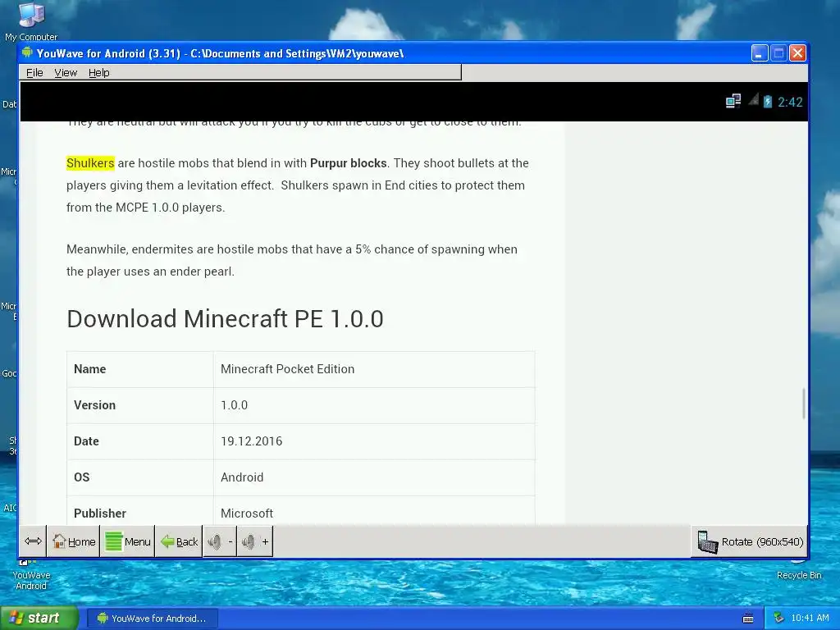Click the network connection tray icon
The width and height of the screenshot is (840, 630).
tap(779, 618)
